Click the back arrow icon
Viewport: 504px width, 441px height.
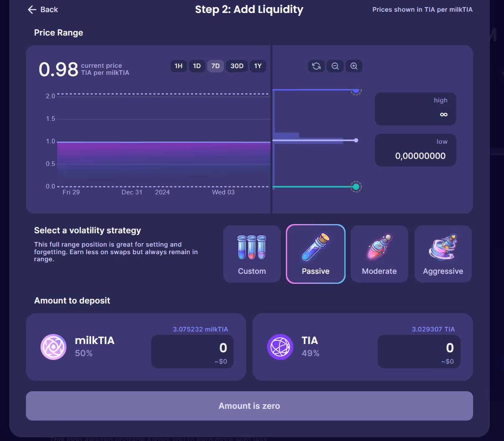(x=32, y=10)
